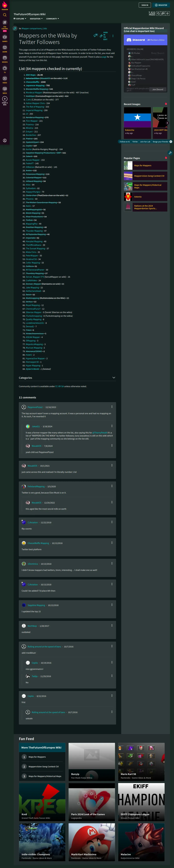Open options for Sapphire Mapping comment

(112, 605)
